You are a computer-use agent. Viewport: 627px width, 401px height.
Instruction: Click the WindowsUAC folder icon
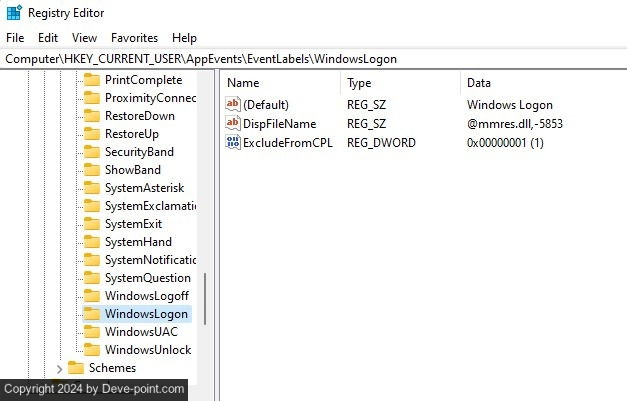[92, 332]
